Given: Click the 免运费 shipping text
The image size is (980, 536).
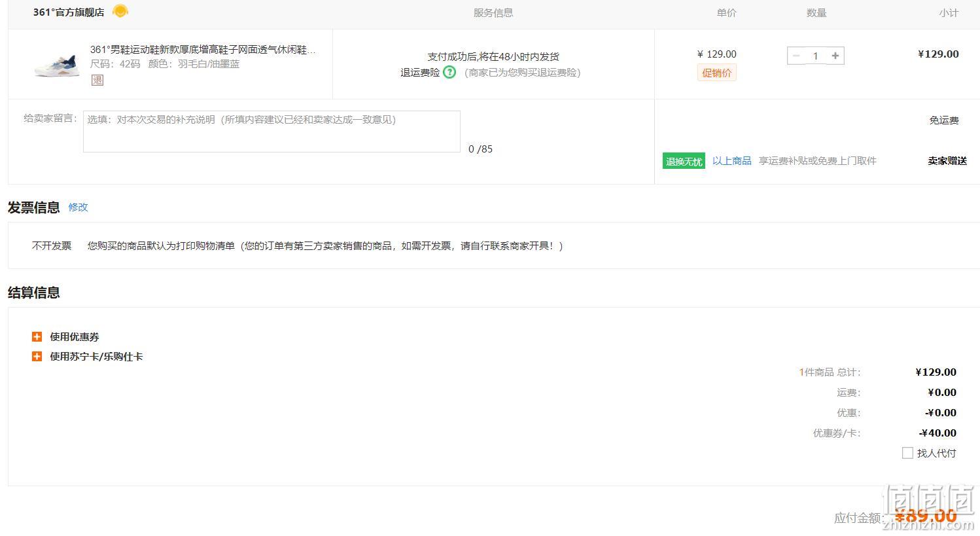Looking at the screenshot, I should coord(944,120).
